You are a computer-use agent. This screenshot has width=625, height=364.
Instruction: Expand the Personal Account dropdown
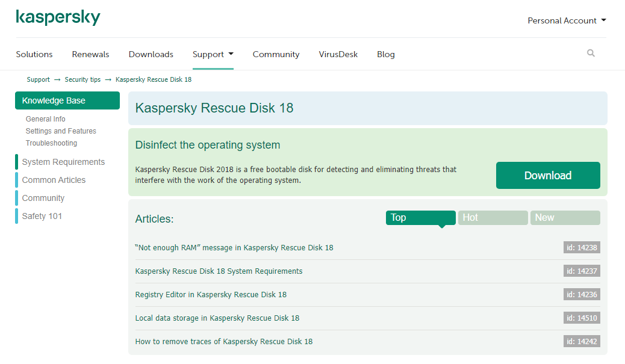click(567, 20)
